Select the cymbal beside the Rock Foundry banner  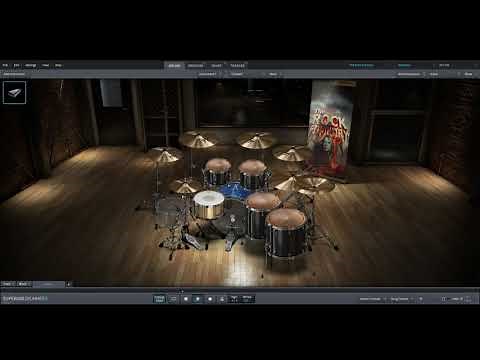(x=291, y=153)
